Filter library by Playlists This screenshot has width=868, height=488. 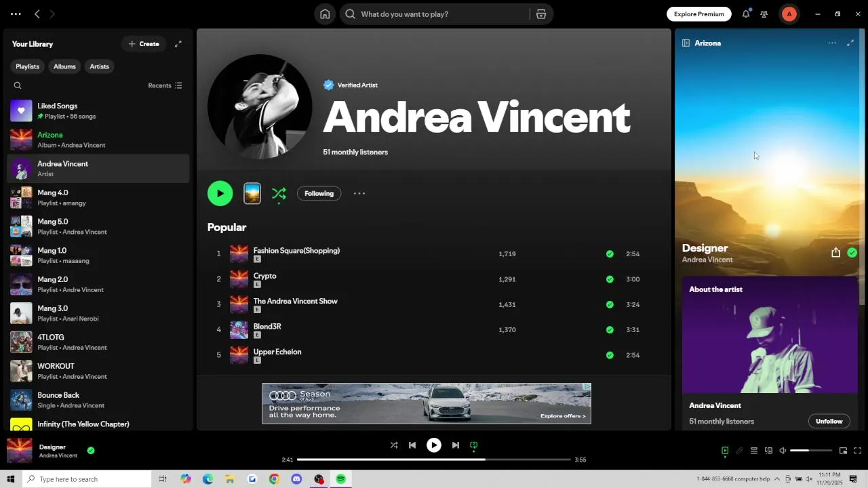(x=28, y=66)
